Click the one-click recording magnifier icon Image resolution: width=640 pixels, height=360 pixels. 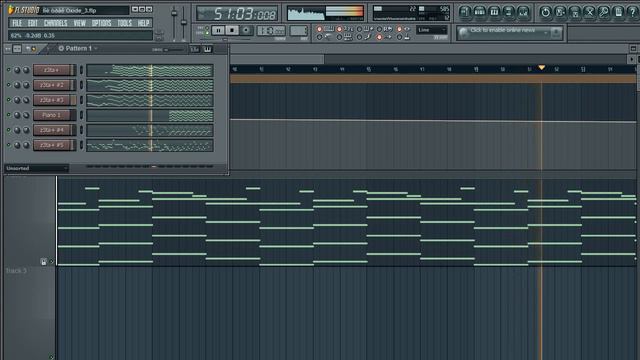(x=604, y=12)
